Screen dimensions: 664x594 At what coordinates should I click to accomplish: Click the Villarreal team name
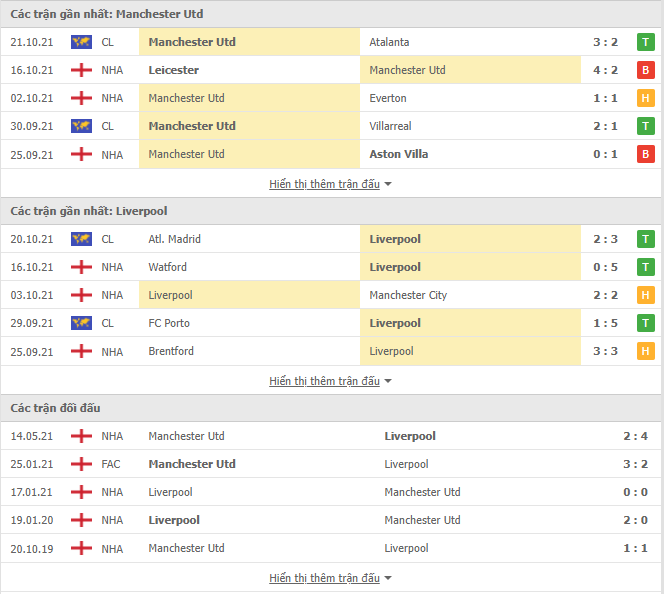390,126
